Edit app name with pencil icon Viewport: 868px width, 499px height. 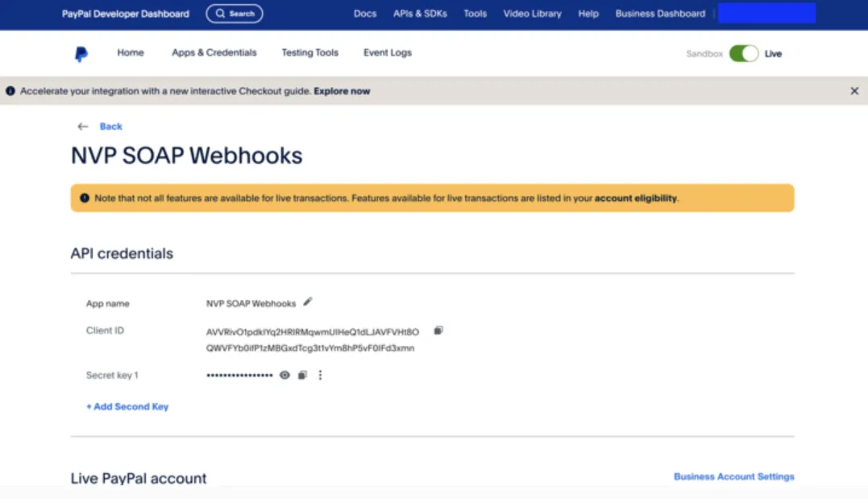(x=308, y=301)
